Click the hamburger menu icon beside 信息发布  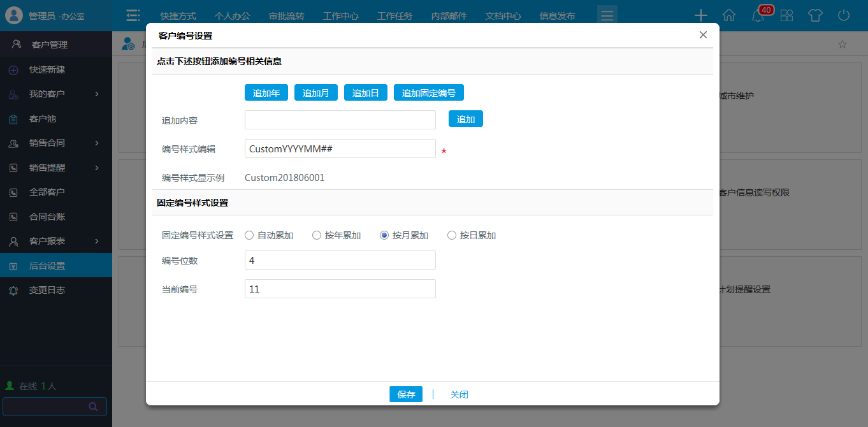607,13
